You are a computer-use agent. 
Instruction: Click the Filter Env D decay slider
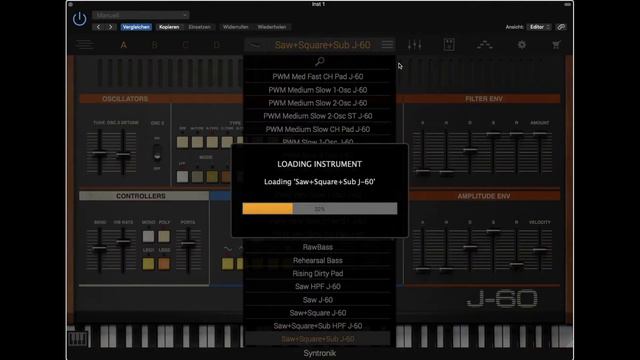coord(470,152)
